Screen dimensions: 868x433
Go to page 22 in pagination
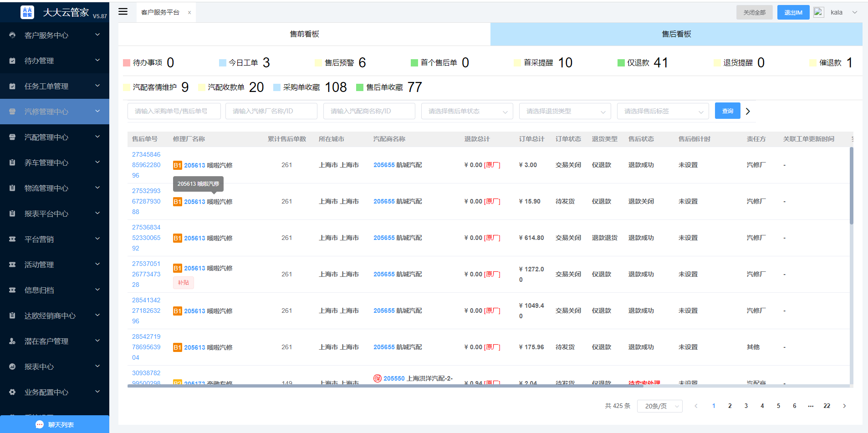coord(827,406)
